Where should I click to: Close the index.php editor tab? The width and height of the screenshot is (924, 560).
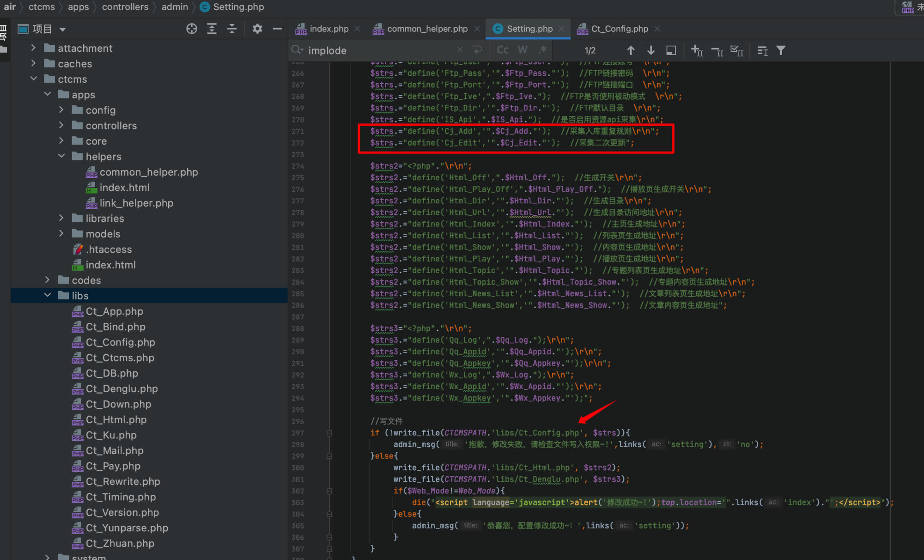click(357, 29)
